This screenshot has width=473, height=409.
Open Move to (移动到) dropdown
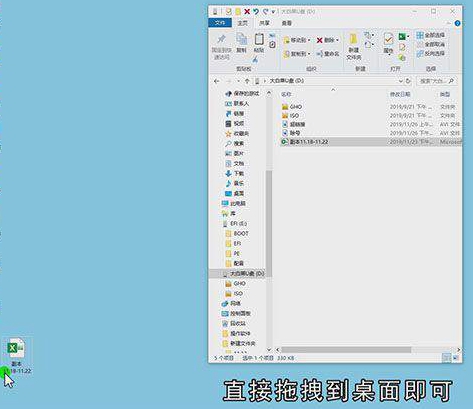[297, 40]
